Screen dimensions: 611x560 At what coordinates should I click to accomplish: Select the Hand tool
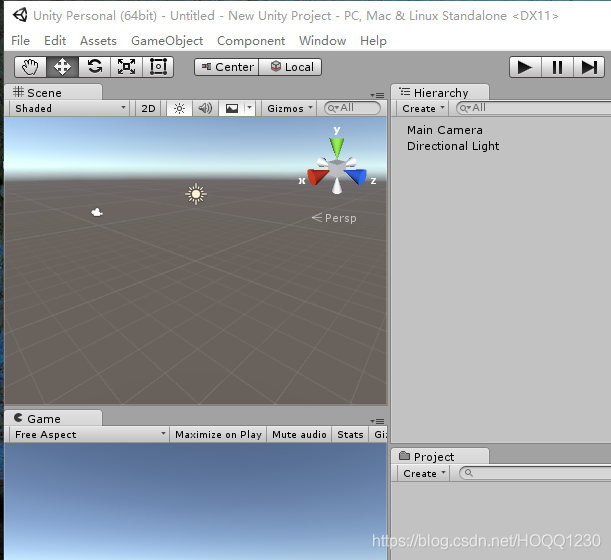tap(30, 67)
